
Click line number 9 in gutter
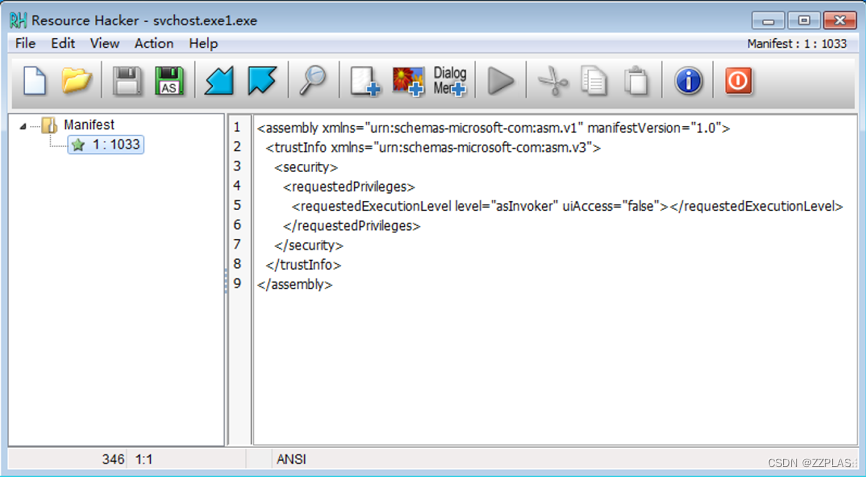pyautogui.click(x=237, y=283)
